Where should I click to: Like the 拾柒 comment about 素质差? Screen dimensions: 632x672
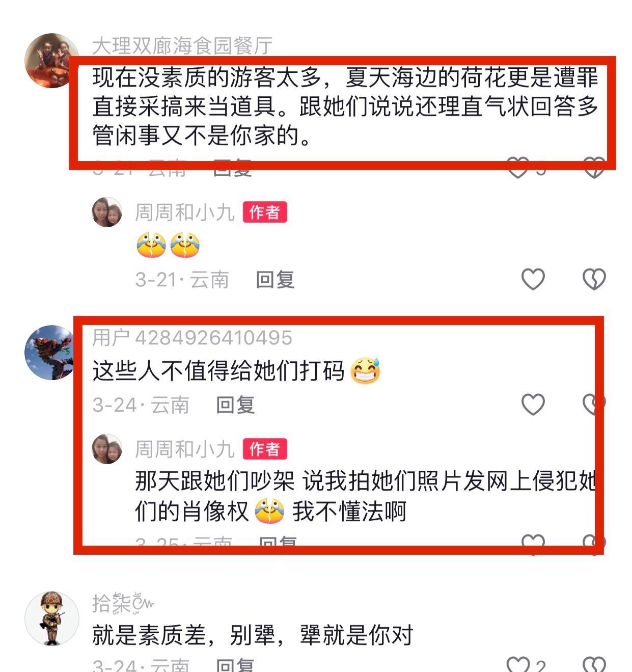click(x=518, y=664)
